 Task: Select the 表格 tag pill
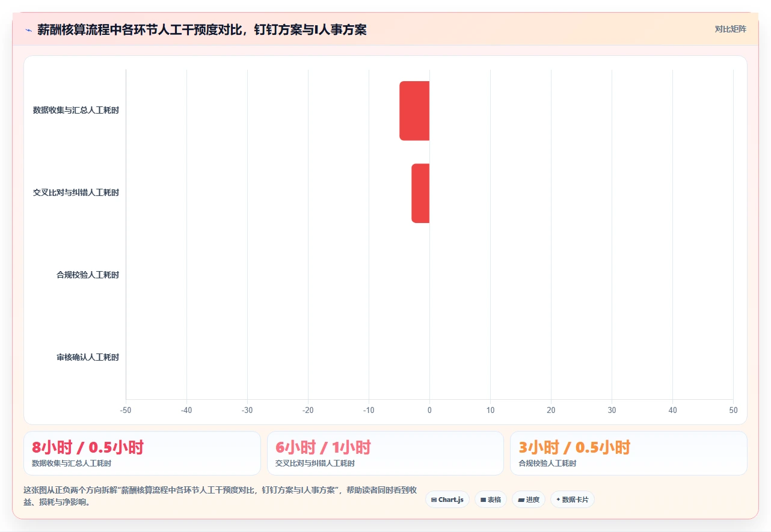coord(491,500)
